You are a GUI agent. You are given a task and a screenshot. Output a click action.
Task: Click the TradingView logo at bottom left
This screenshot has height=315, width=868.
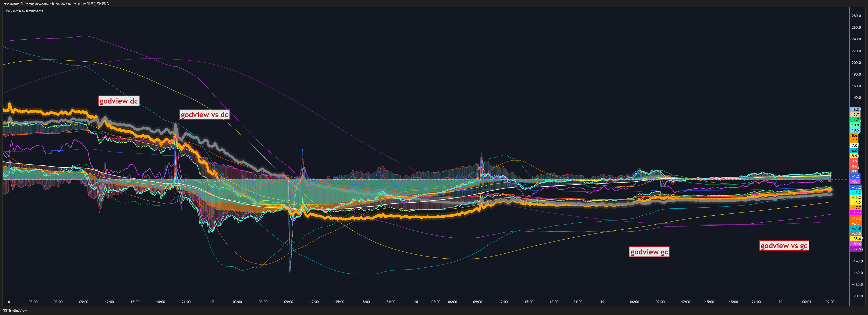pos(15,310)
